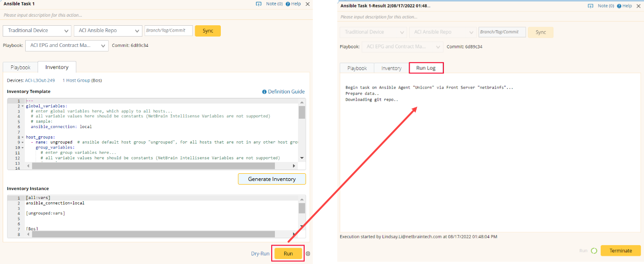Click the yellow Run button
The width and height of the screenshot is (644, 264).
pyautogui.click(x=288, y=254)
